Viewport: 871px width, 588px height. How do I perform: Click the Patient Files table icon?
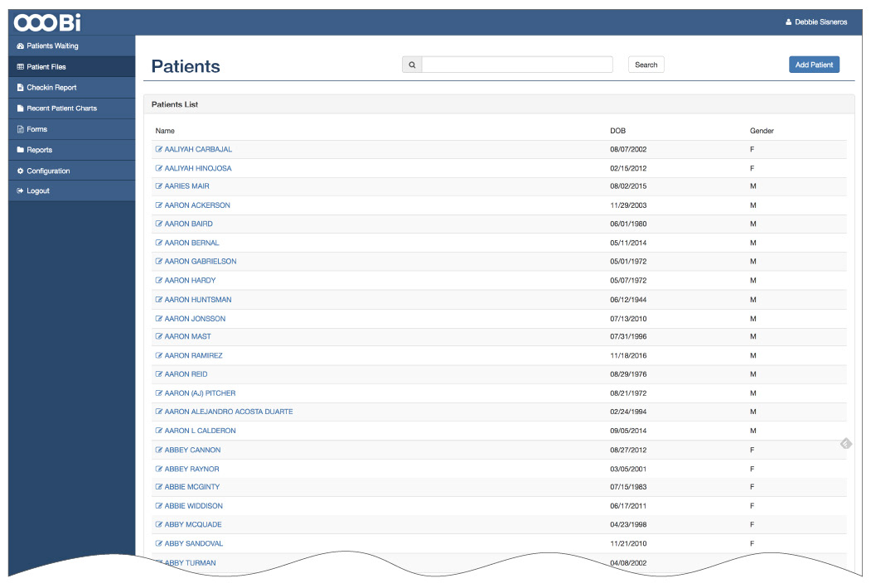pos(21,66)
